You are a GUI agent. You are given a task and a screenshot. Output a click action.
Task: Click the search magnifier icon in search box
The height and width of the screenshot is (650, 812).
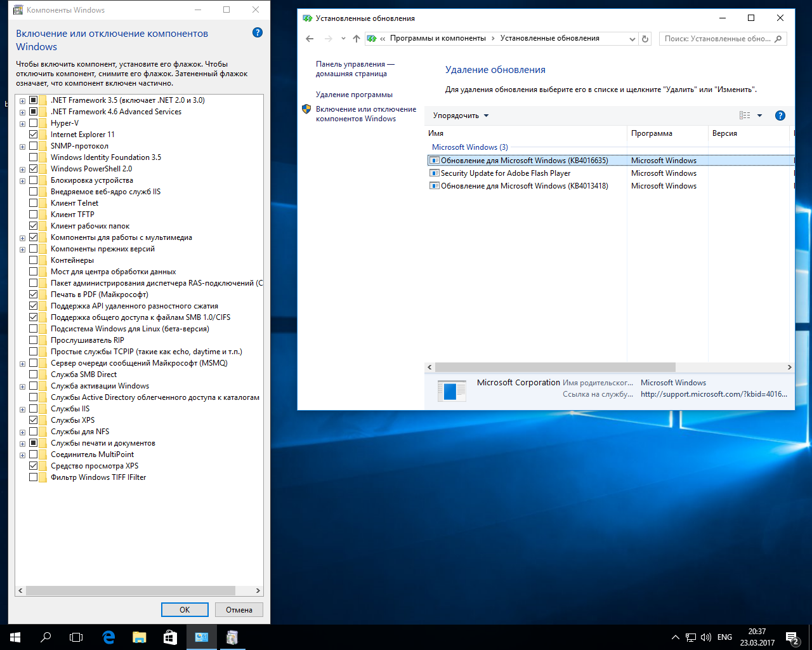[778, 39]
